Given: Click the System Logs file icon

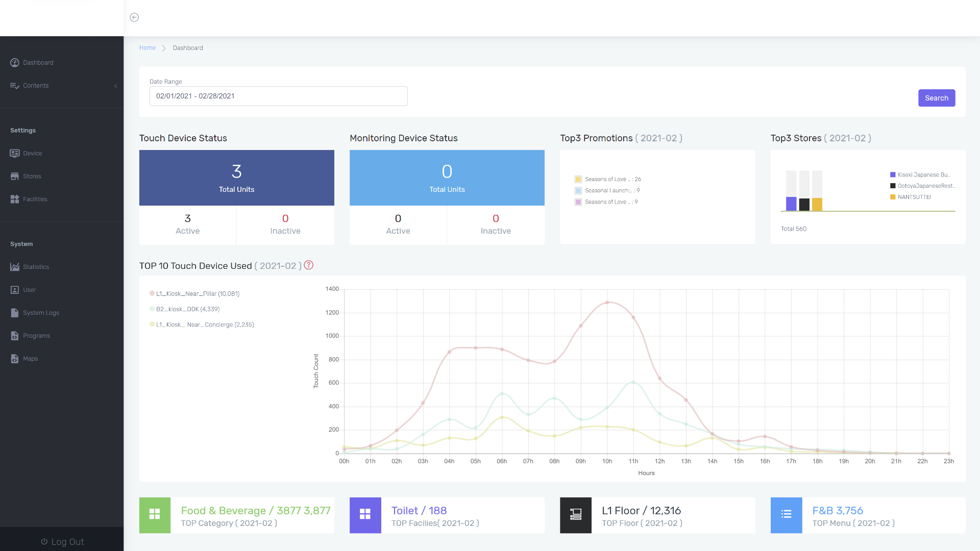Looking at the screenshot, I should coord(15,313).
